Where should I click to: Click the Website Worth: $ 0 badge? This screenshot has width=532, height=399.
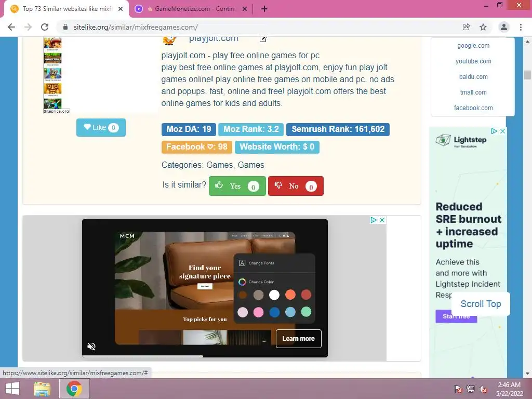(x=277, y=147)
